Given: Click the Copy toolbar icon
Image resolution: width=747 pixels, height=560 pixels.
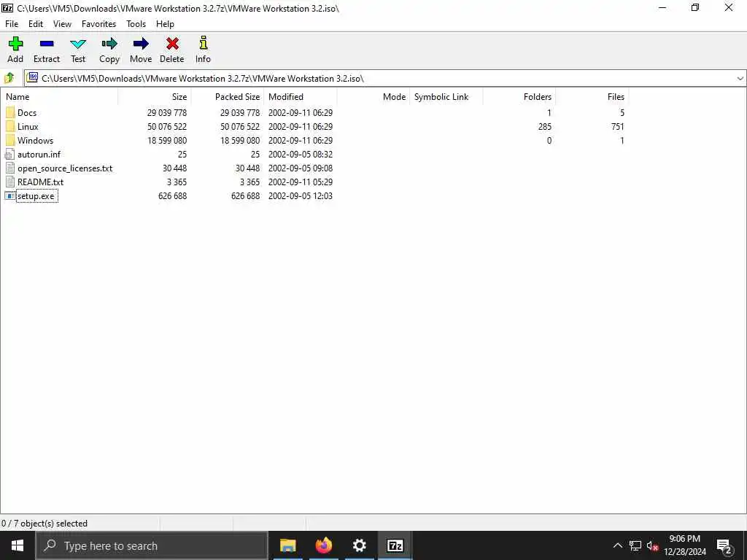Looking at the screenshot, I should (x=109, y=44).
